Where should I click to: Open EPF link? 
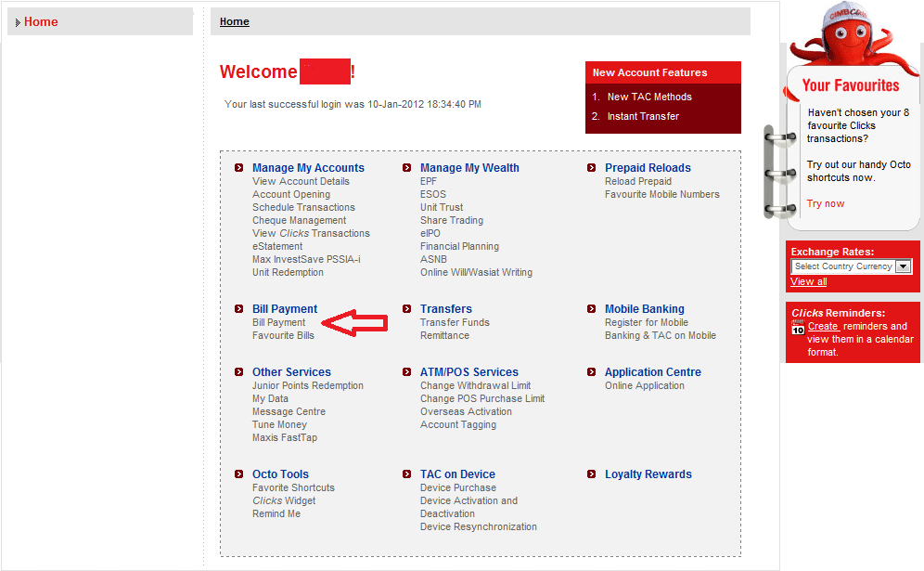point(429,181)
